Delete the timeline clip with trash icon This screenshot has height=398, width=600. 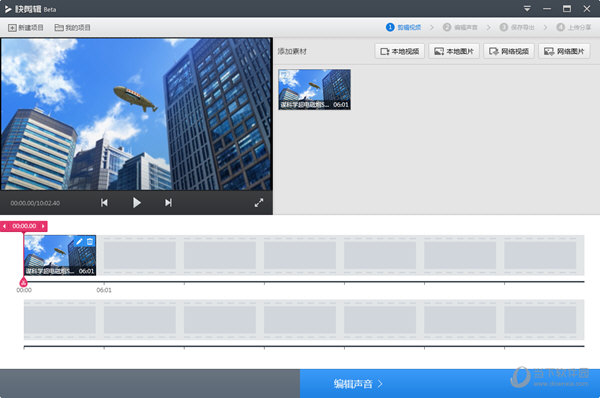(x=90, y=241)
